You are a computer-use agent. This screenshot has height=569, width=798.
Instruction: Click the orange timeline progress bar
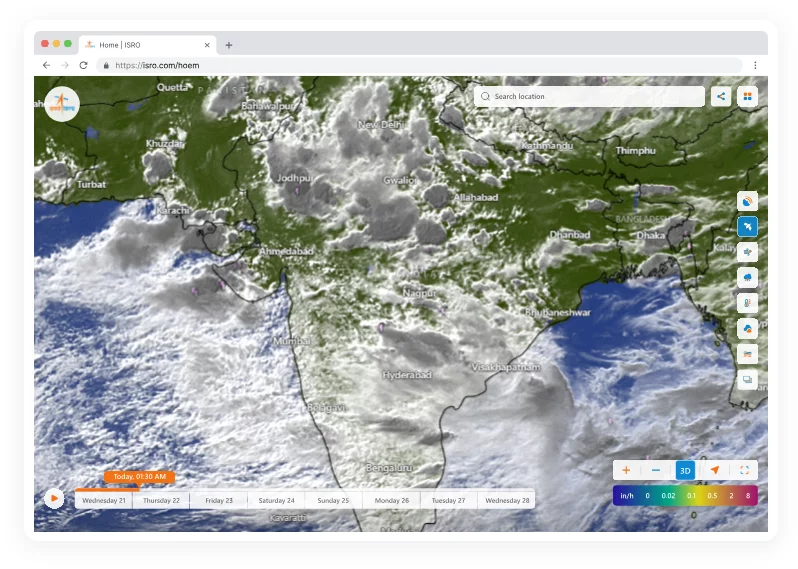pos(107,490)
